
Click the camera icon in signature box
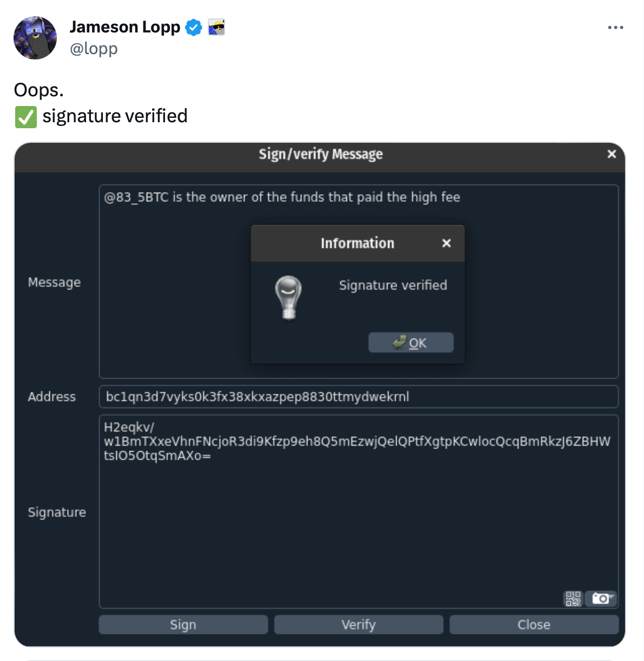[x=601, y=598]
